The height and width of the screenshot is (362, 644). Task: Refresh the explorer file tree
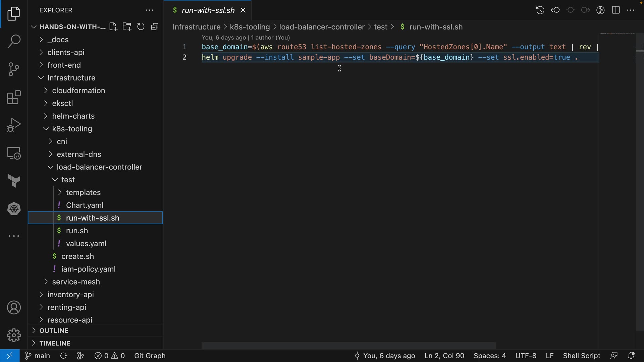coord(141,27)
